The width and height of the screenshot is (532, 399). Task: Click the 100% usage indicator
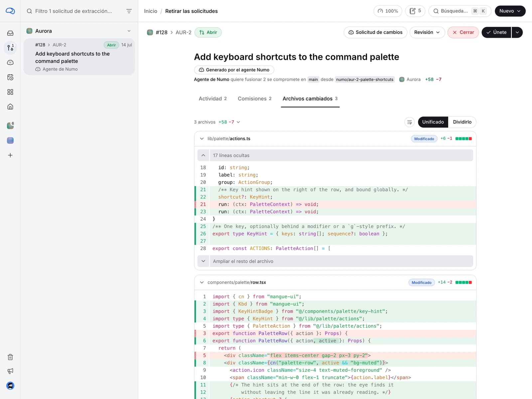[388, 11]
